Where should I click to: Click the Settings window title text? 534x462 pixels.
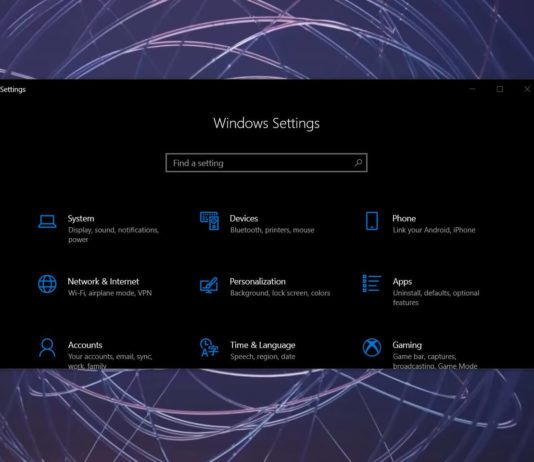[13, 90]
